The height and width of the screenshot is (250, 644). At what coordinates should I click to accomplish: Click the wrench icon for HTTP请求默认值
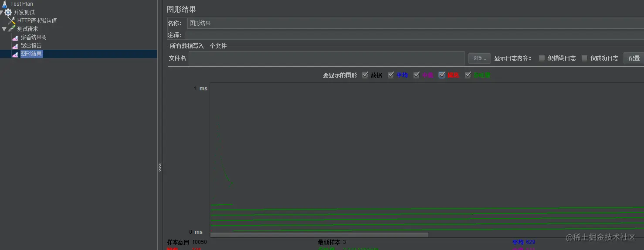coord(12,21)
